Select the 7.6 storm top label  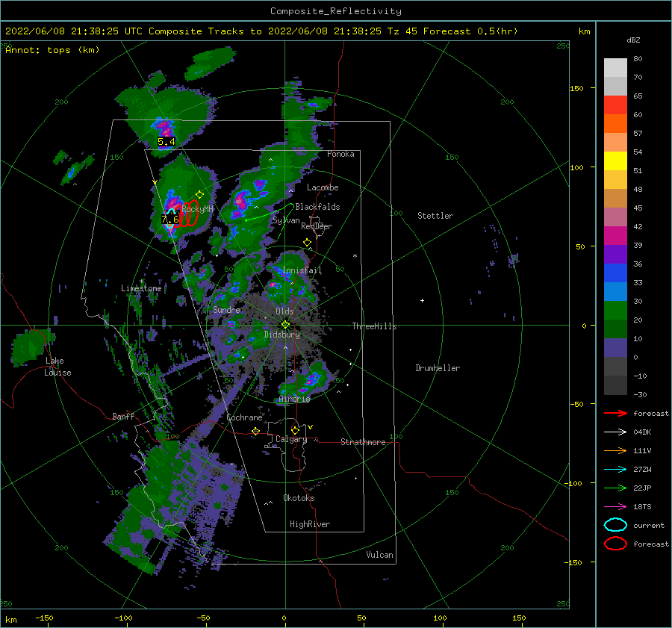(169, 220)
